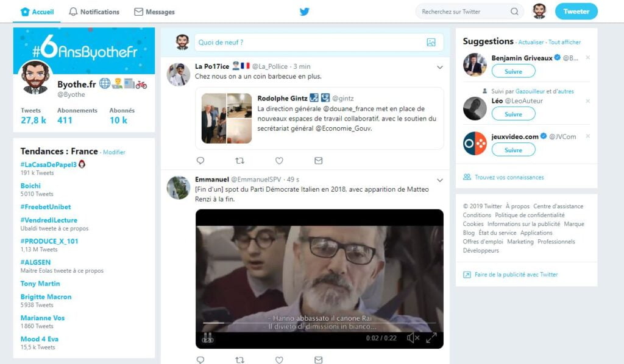This screenshot has height=364, width=624.
Task: Open Politique de confidentialité footer link
Action: point(530,215)
